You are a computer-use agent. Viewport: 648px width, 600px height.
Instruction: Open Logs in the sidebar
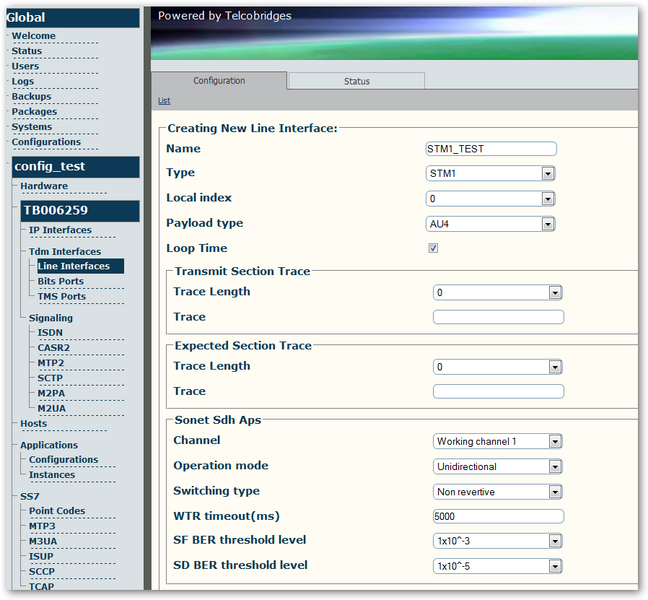(23, 81)
